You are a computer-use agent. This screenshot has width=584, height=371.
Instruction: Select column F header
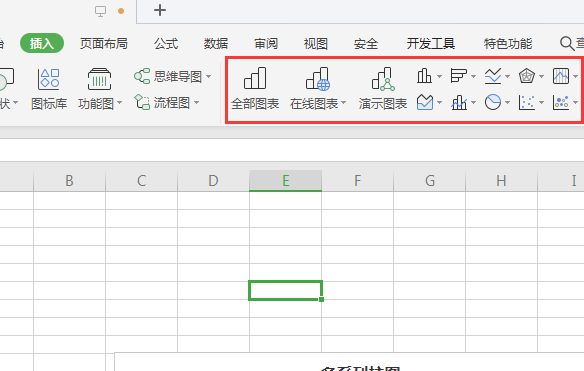tap(358, 181)
